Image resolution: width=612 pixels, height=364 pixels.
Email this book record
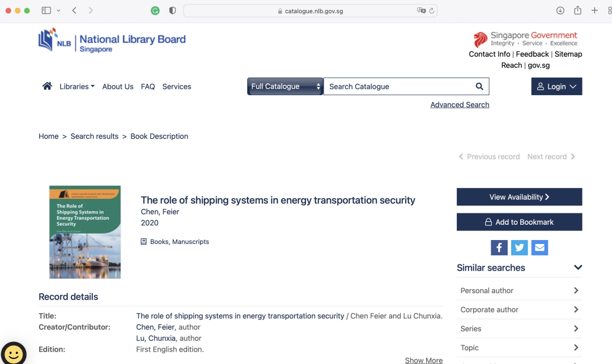pyautogui.click(x=539, y=247)
